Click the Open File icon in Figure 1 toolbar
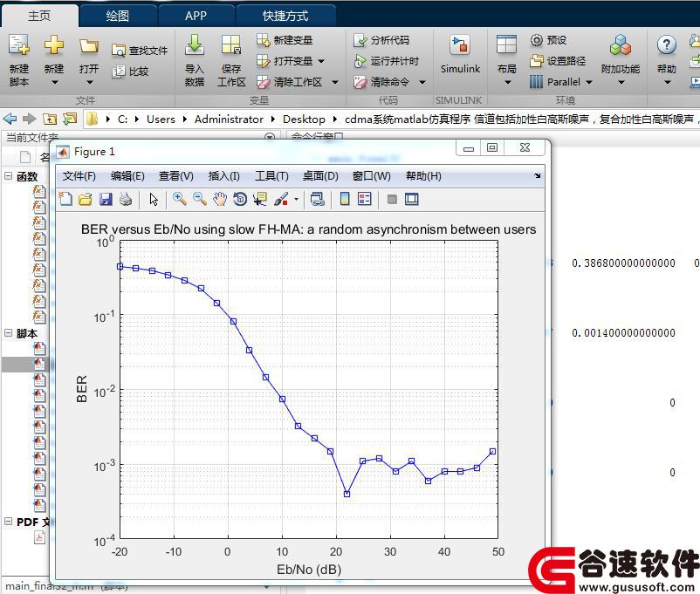Screen dimensions: 700x594 (x=86, y=199)
